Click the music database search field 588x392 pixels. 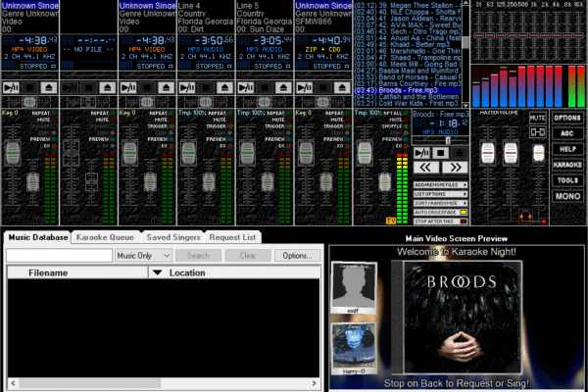coord(59,256)
